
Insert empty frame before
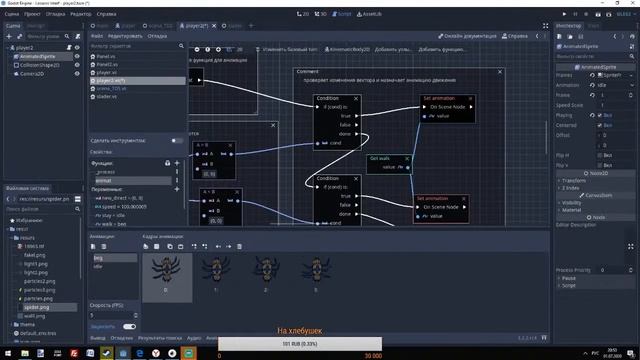pyautogui.click(x=194, y=247)
